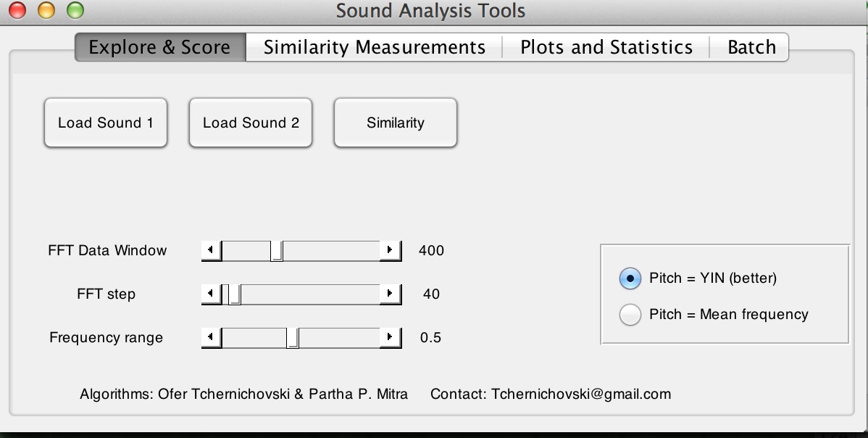The width and height of the screenshot is (868, 438).
Task: Open the Plots and Statistics tab
Action: click(x=606, y=48)
